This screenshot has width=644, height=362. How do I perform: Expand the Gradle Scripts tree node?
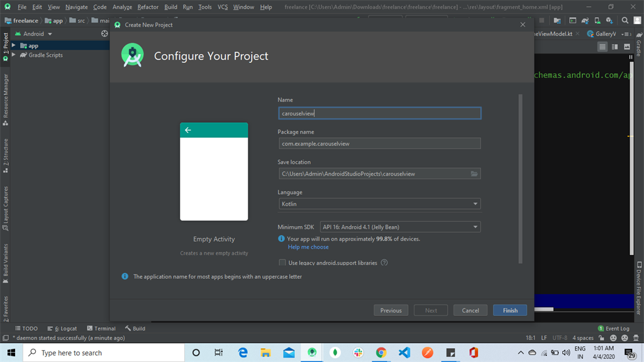point(15,55)
